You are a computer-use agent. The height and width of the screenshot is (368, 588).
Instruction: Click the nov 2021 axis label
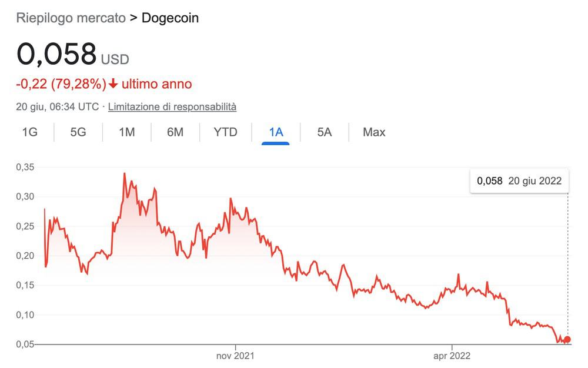pos(235,356)
